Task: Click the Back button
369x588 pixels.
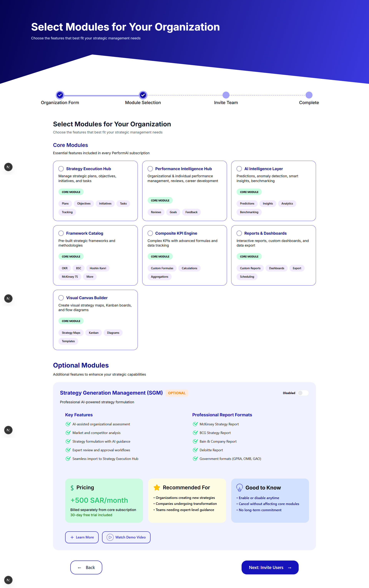Action: point(86,567)
